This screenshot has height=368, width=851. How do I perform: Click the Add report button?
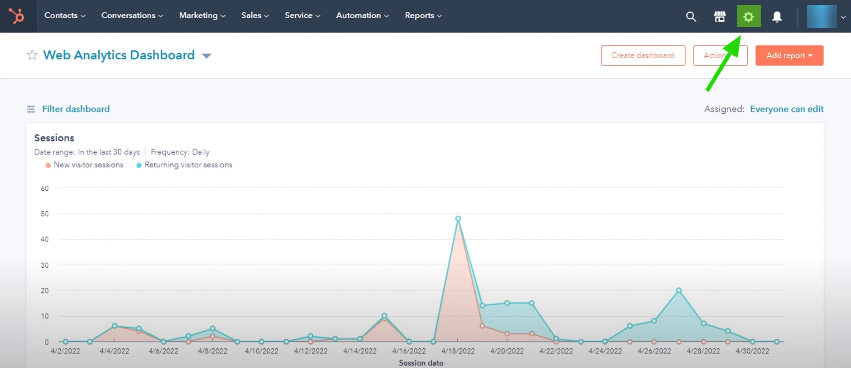[x=789, y=55]
